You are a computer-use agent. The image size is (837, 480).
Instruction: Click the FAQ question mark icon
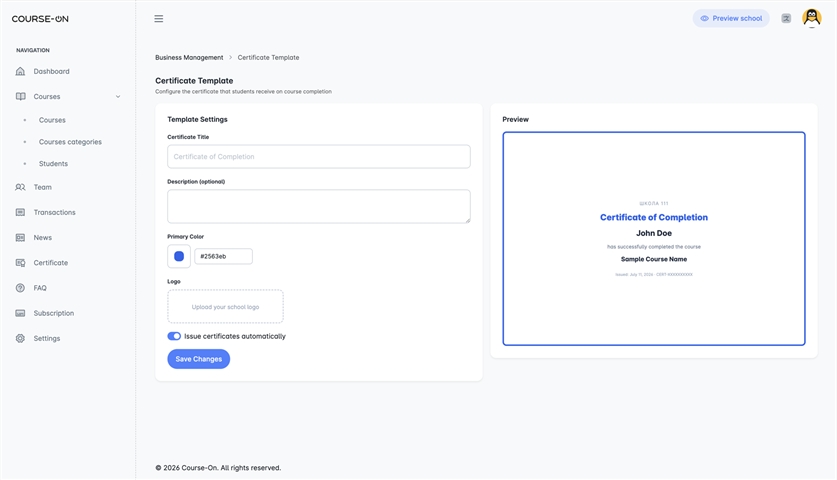(20, 288)
